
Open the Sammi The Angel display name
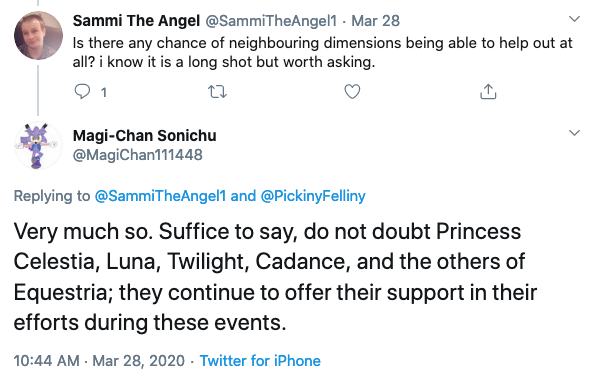(136, 21)
